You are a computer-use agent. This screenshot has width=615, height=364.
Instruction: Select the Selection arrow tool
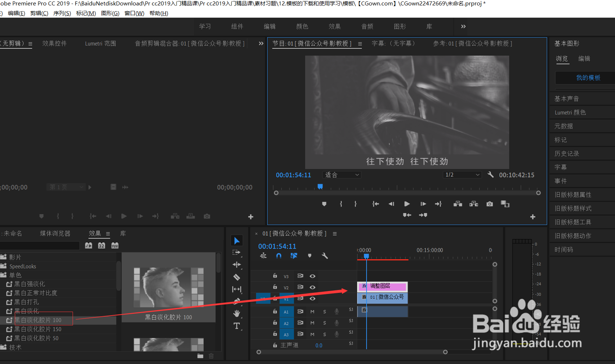point(237,240)
